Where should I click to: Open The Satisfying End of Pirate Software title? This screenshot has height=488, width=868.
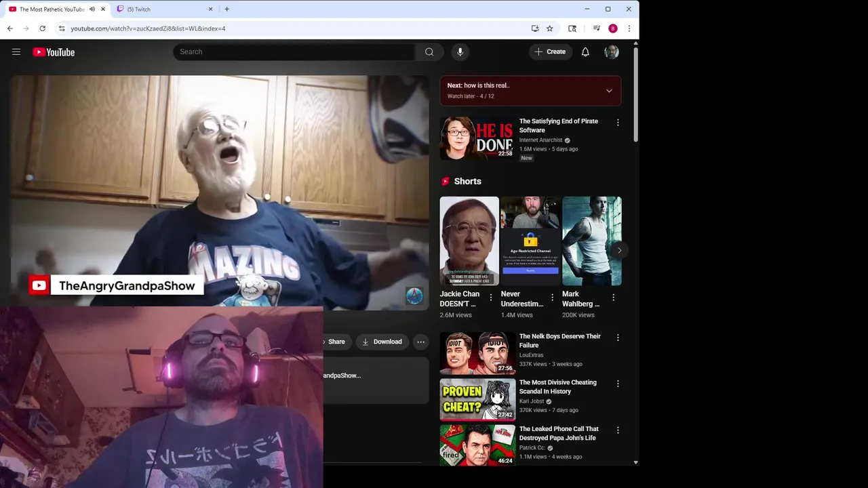point(558,125)
